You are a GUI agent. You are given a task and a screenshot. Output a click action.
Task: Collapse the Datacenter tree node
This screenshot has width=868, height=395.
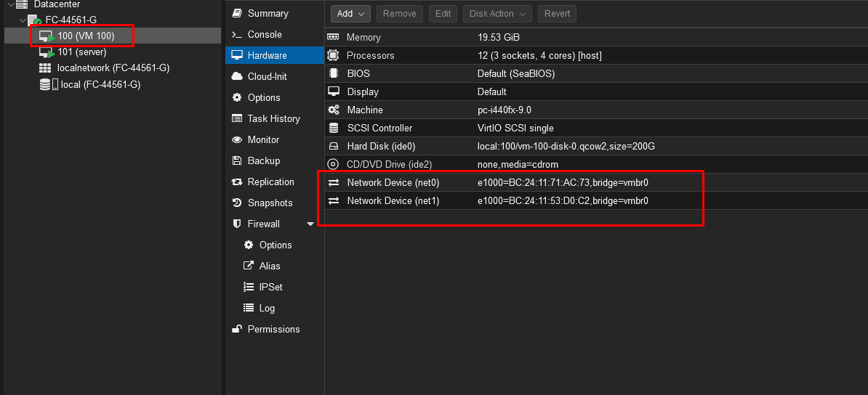pyautogui.click(x=10, y=4)
